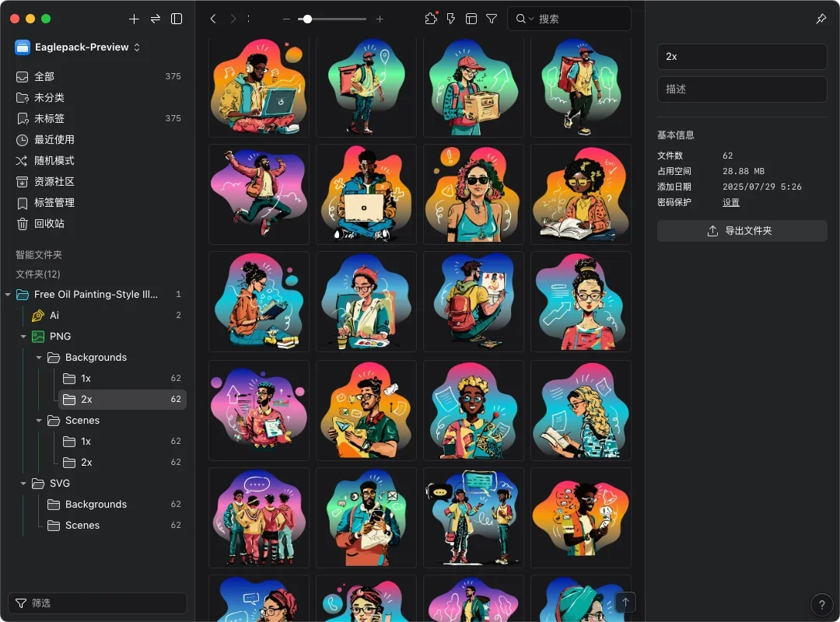Click the thumbnail size zoom slider
Screen dimensions: 840x622
click(x=334, y=19)
